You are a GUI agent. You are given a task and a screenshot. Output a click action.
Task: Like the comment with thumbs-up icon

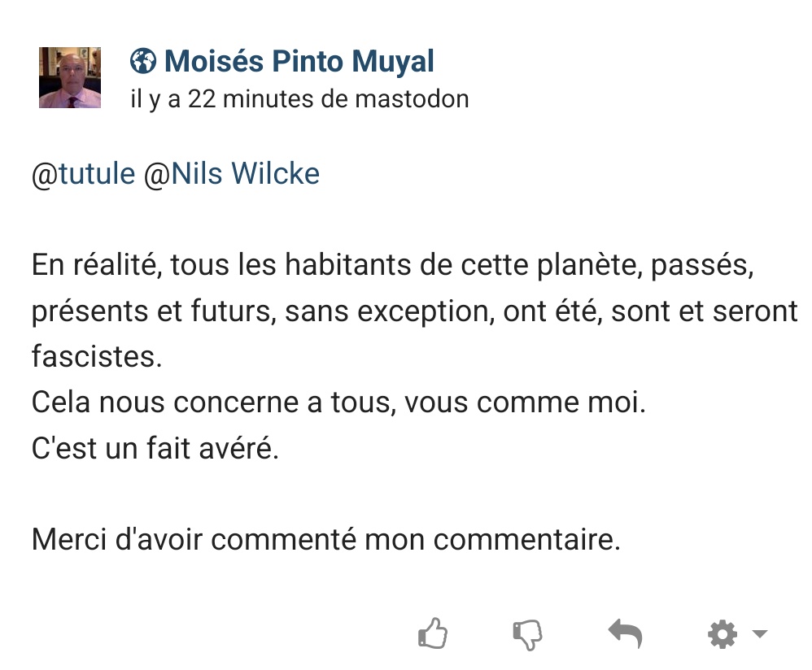[x=432, y=633]
